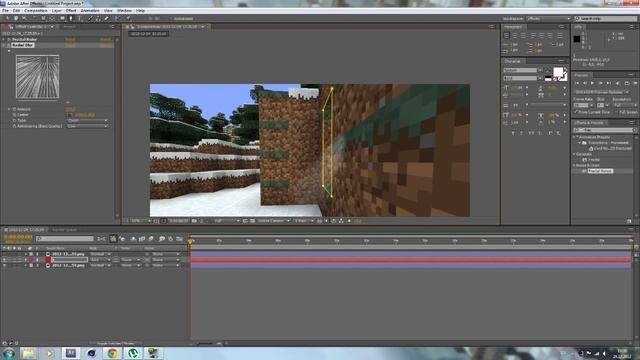Open the Effect menu
The width and height of the screenshot is (640, 360).
click(71, 11)
